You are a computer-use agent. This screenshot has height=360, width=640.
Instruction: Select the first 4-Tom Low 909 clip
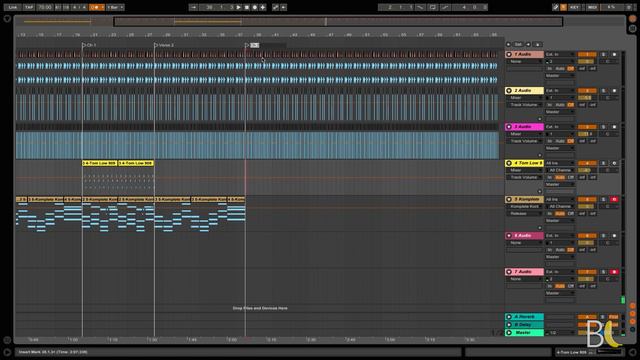point(100,163)
